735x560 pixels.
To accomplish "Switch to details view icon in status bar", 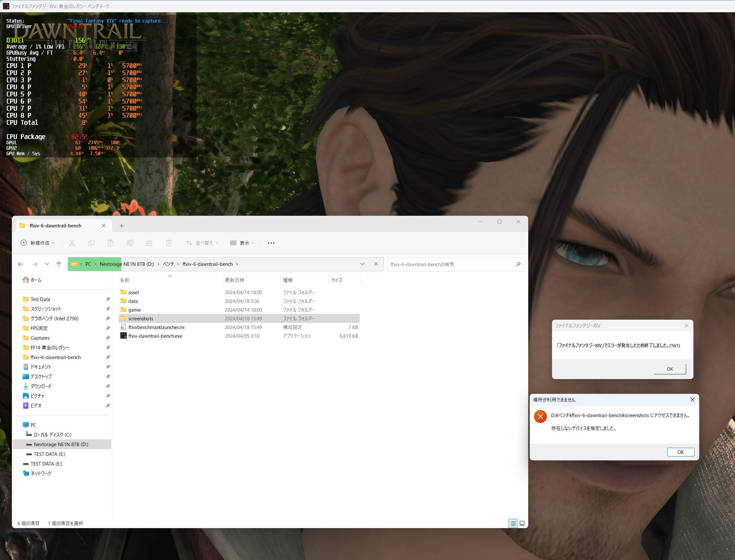I will (513, 523).
